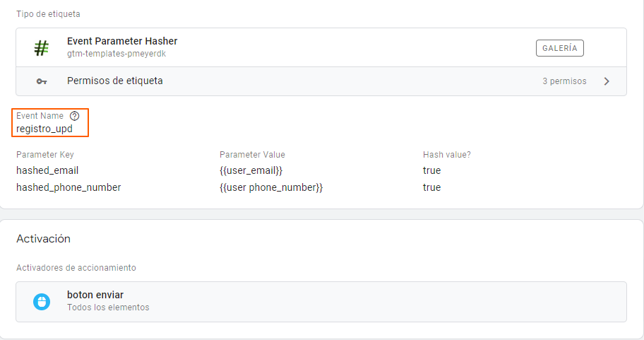Click the Activación section heading
Screen dimensions: 644x340
(x=43, y=239)
